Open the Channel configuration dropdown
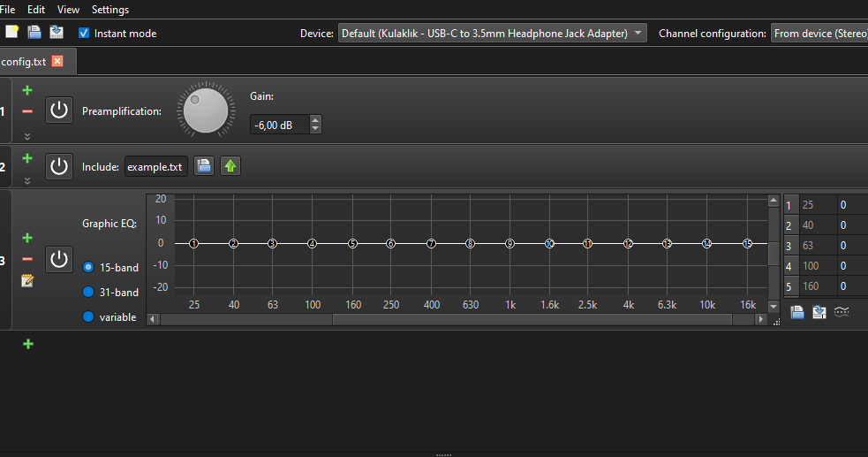Image resolution: width=868 pixels, height=457 pixels. tap(819, 34)
